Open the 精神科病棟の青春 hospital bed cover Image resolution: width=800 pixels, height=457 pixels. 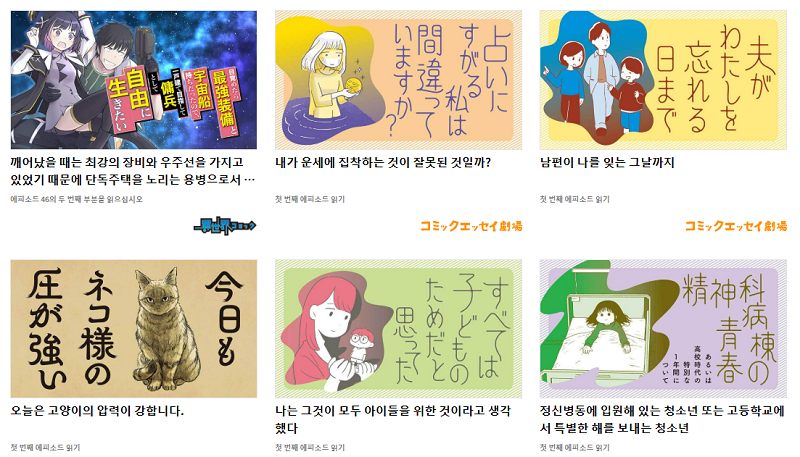663,328
